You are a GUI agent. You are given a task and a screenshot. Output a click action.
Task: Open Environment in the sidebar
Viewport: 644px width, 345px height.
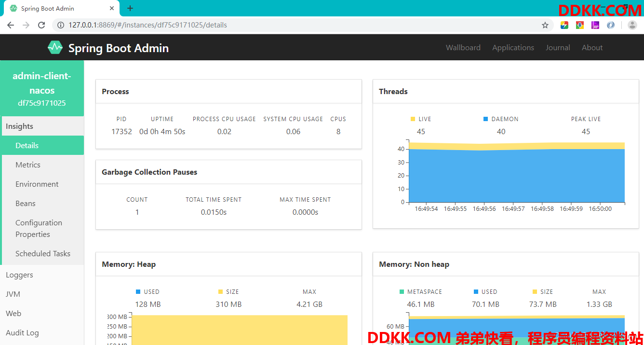43,184
